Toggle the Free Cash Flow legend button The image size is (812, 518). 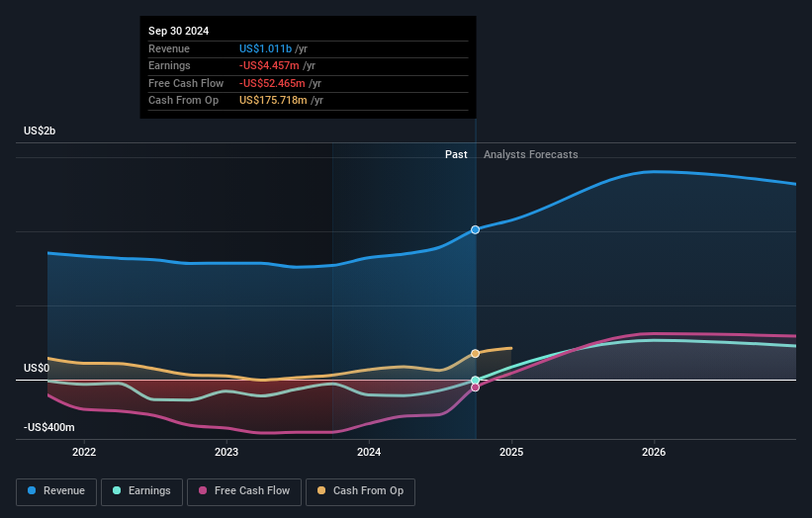coord(244,491)
